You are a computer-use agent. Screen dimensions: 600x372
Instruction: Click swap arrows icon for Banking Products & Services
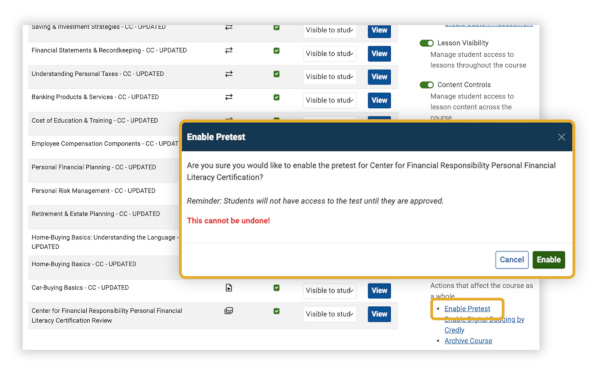coord(228,97)
